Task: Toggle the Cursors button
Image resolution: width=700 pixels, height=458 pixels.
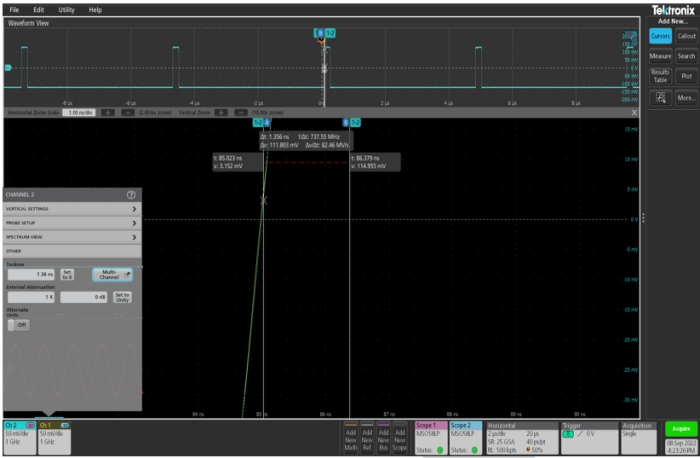Action: 660,36
